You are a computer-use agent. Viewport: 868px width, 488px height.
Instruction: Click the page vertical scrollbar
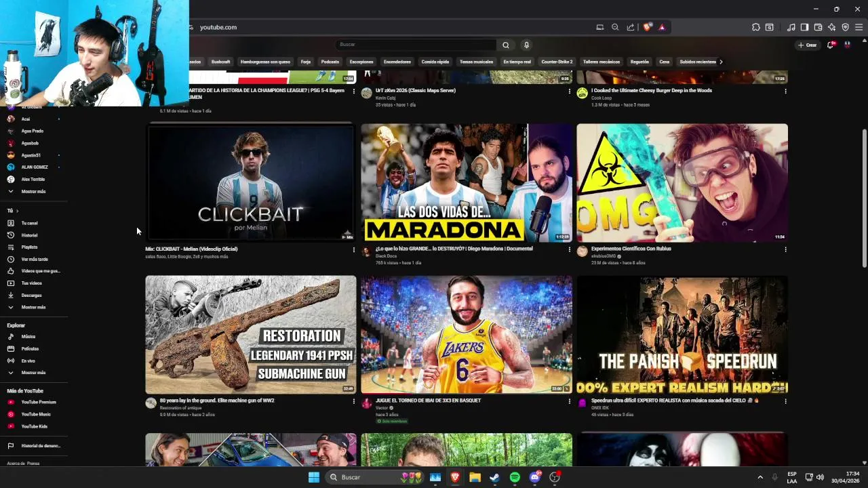click(864, 198)
